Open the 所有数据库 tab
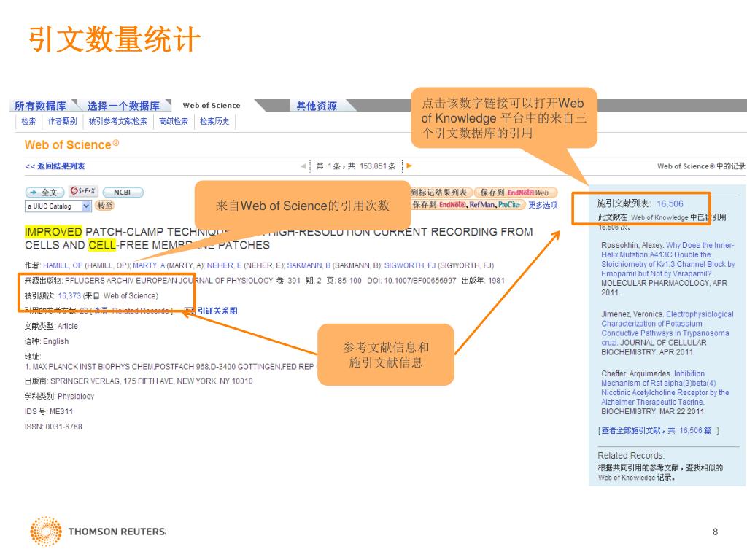747x560 pixels. pos(41,106)
